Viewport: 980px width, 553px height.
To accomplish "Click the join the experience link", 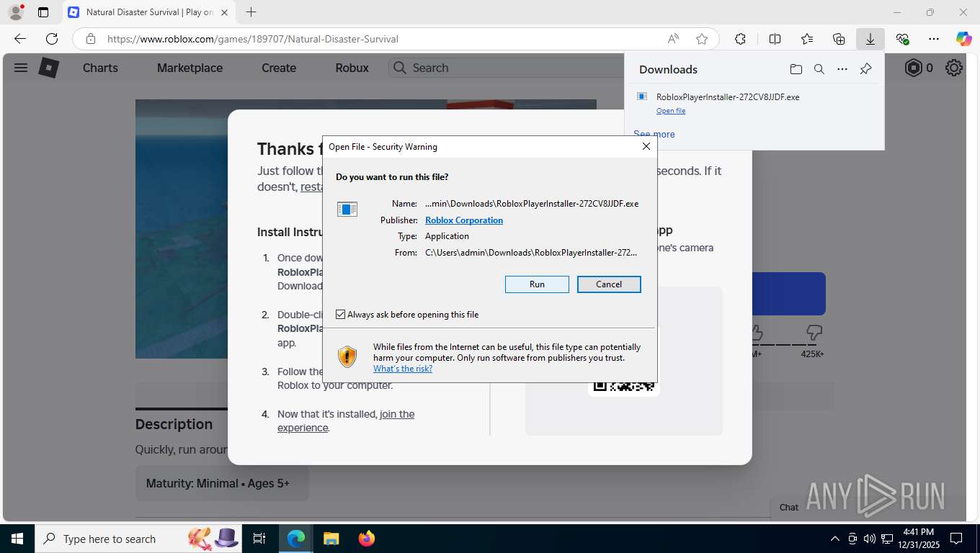I will (x=346, y=421).
